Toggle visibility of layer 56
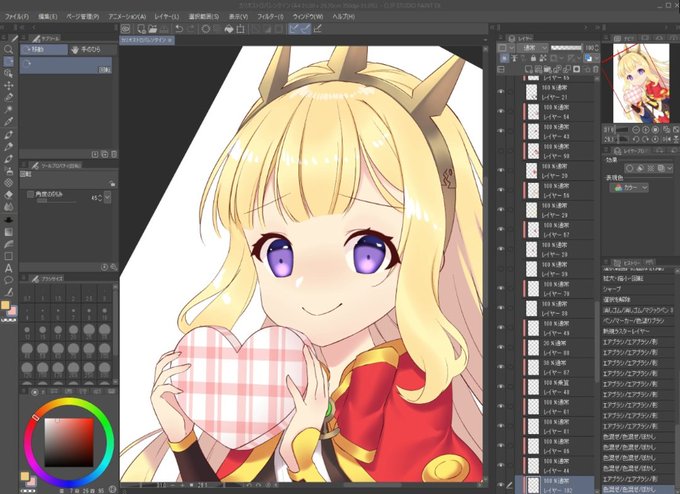Viewport: 680px width, 494px height. point(501,190)
